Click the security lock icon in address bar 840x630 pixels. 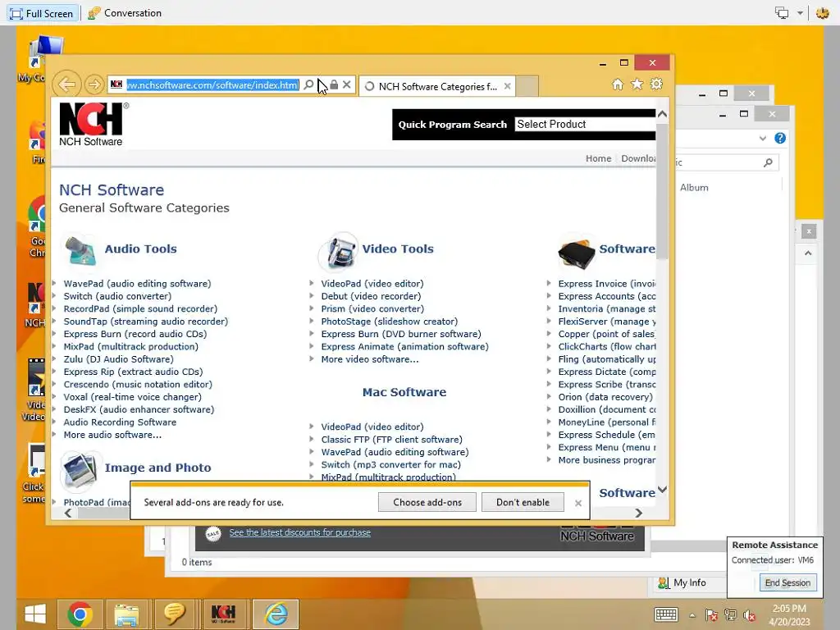coord(334,84)
